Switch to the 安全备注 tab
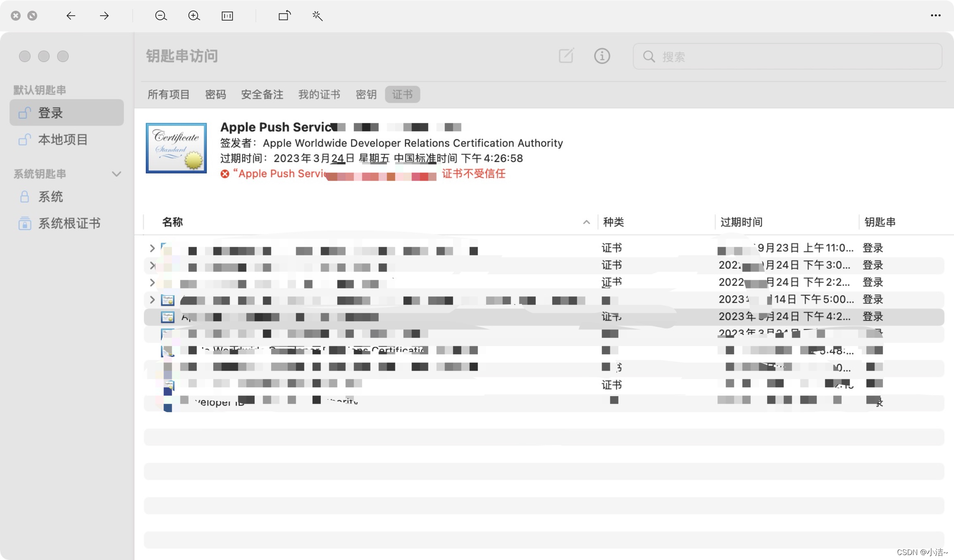This screenshot has height=560, width=954. point(262,95)
